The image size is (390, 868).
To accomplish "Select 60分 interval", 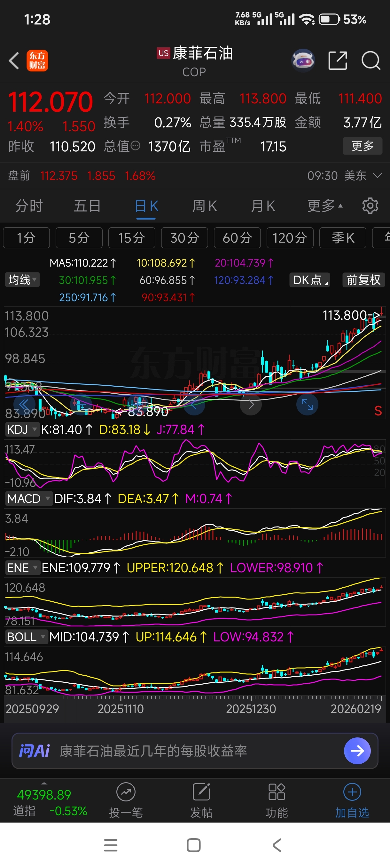I will 237,238.
